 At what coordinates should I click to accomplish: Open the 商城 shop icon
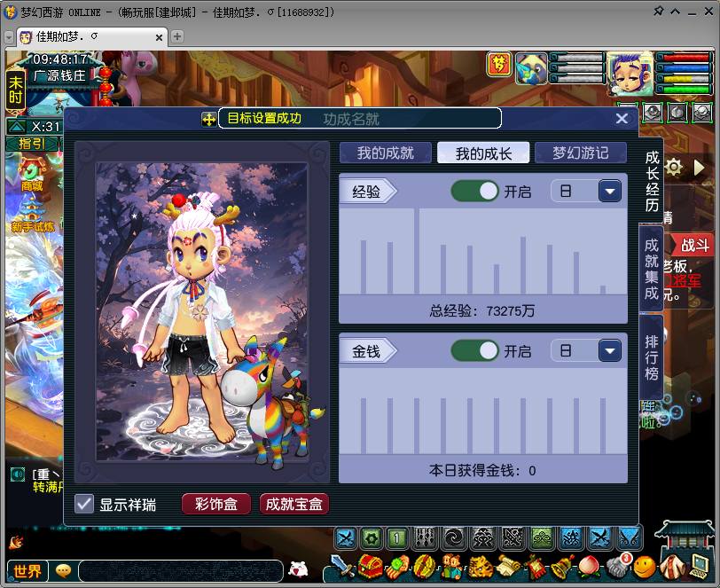[32, 174]
